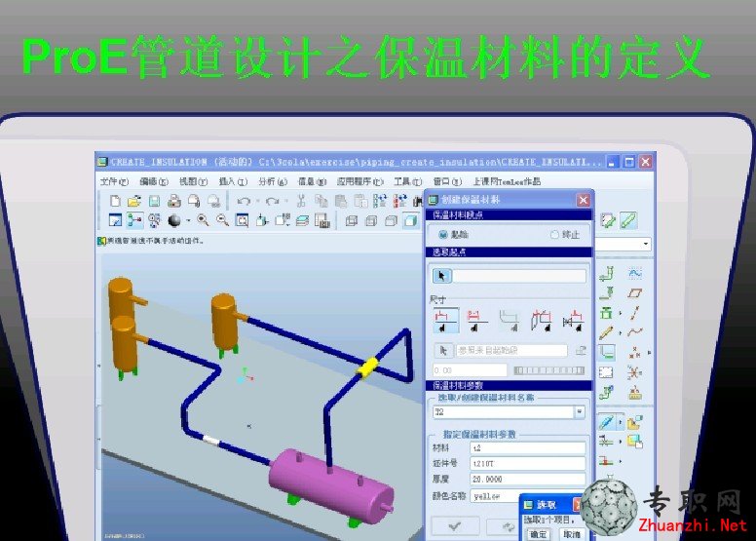Click the Redo arrow icon
This screenshot has height=541, width=756.
click(x=273, y=201)
